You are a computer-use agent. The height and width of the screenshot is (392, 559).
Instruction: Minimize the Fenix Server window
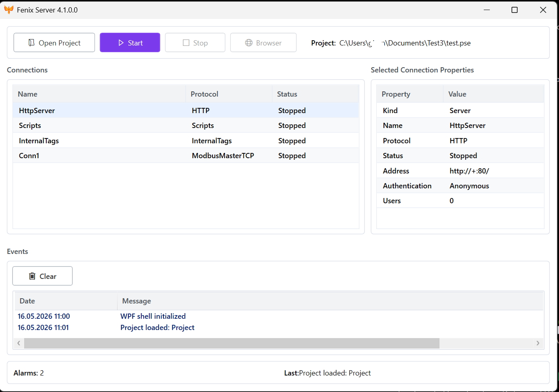pos(487,10)
